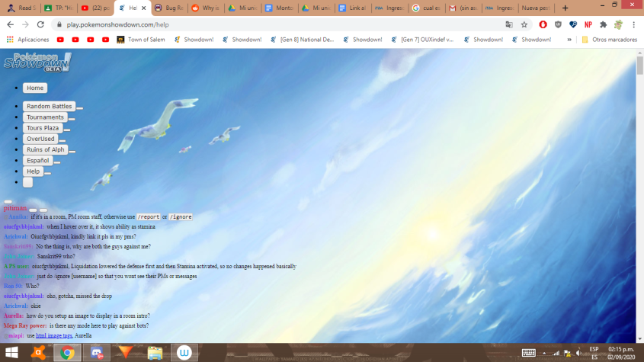Open the Home room button
Screen dimensions: 644x362
[x=35, y=88]
